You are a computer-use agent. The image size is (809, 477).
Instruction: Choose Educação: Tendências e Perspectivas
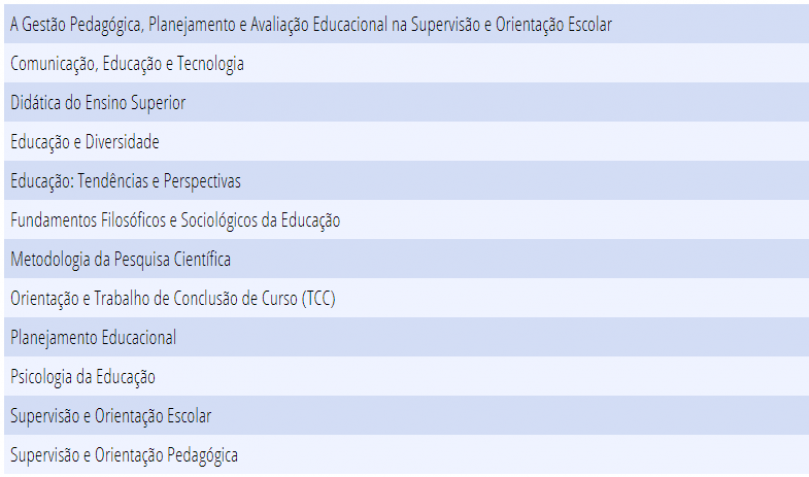point(407,180)
